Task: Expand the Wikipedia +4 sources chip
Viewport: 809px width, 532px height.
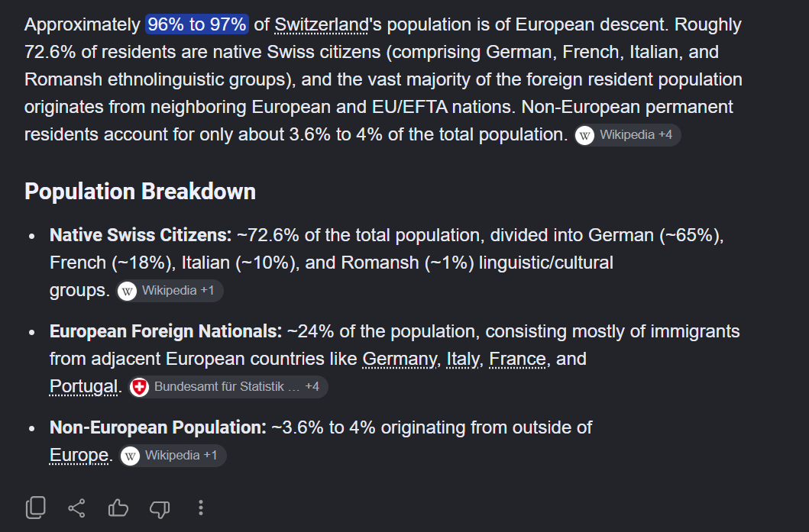Action: coord(628,135)
